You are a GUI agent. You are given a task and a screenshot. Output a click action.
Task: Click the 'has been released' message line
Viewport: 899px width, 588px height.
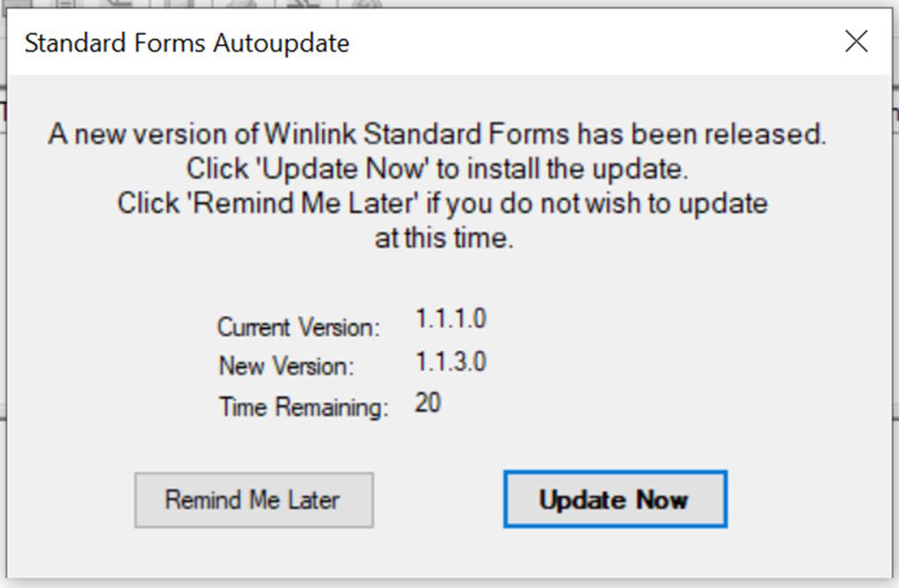coord(436,135)
